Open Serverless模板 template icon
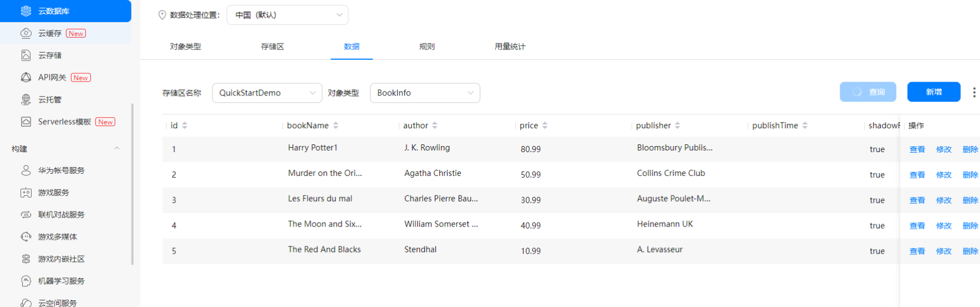The height and width of the screenshot is (307, 980). (x=26, y=122)
